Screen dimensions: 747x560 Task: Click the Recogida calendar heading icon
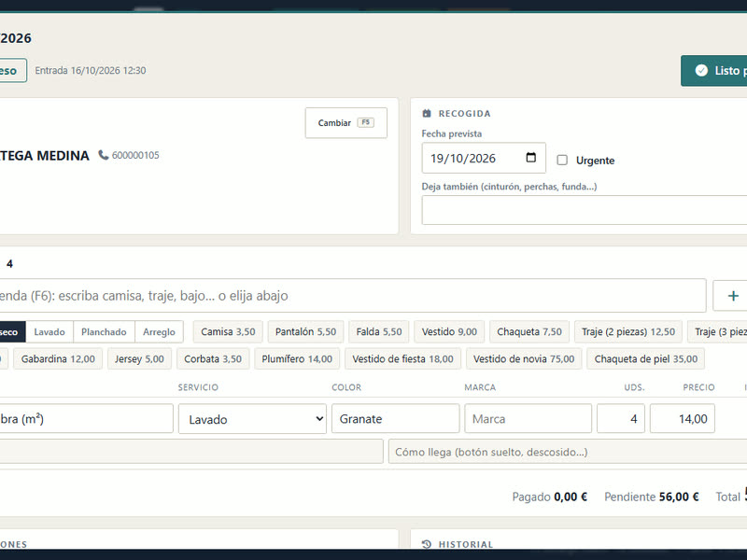427,113
